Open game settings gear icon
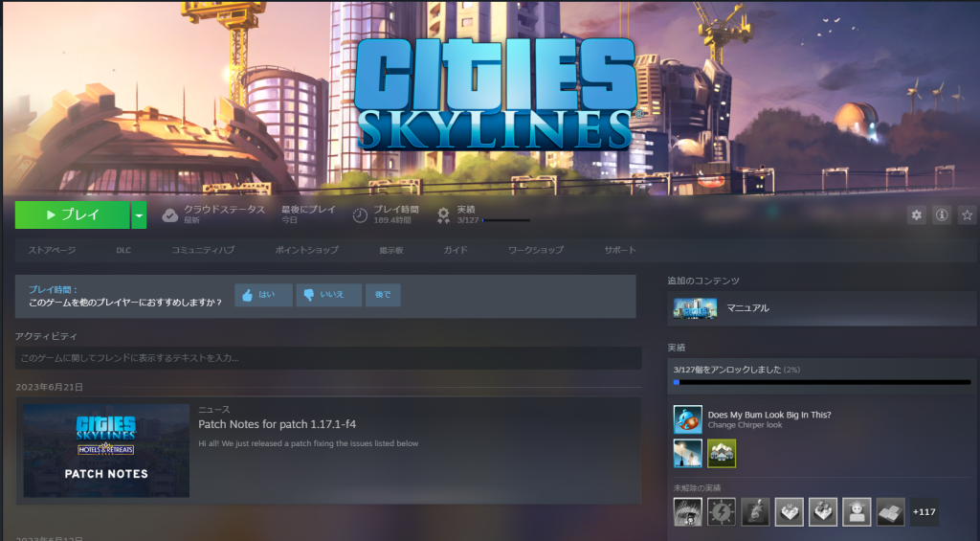Image resolution: width=980 pixels, height=541 pixels. (x=916, y=215)
